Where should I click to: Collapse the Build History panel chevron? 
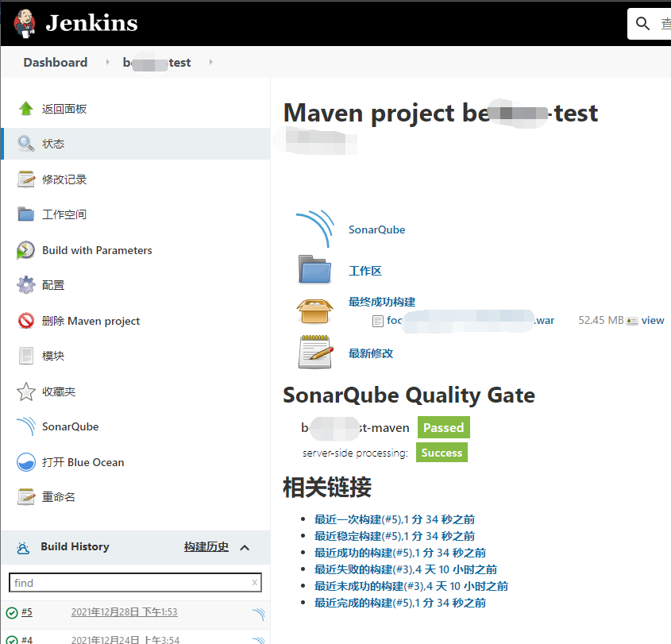(245, 548)
